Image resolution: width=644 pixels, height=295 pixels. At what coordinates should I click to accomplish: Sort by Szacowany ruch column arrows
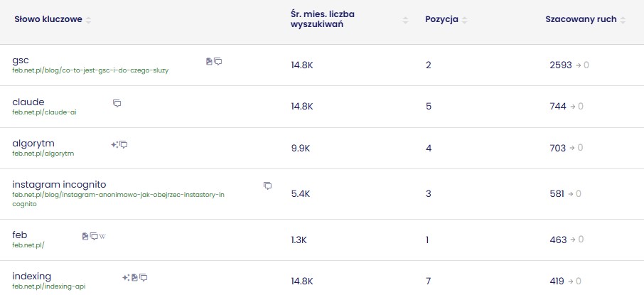click(623, 20)
